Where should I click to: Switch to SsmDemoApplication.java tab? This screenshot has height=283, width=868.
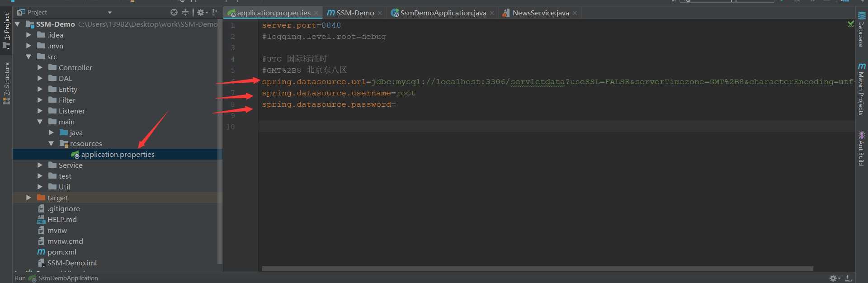[x=443, y=13]
